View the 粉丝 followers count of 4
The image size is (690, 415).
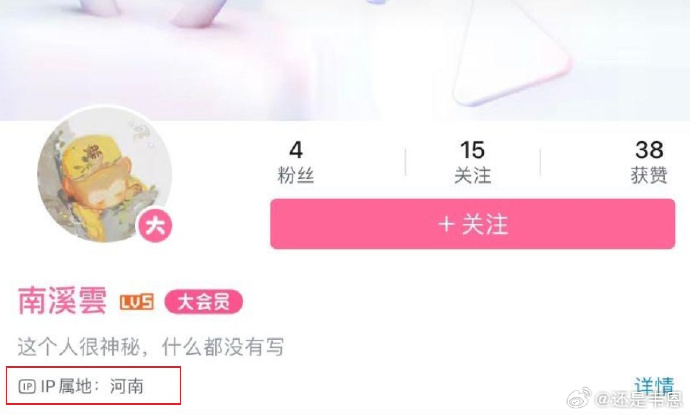pyautogui.click(x=296, y=162)
